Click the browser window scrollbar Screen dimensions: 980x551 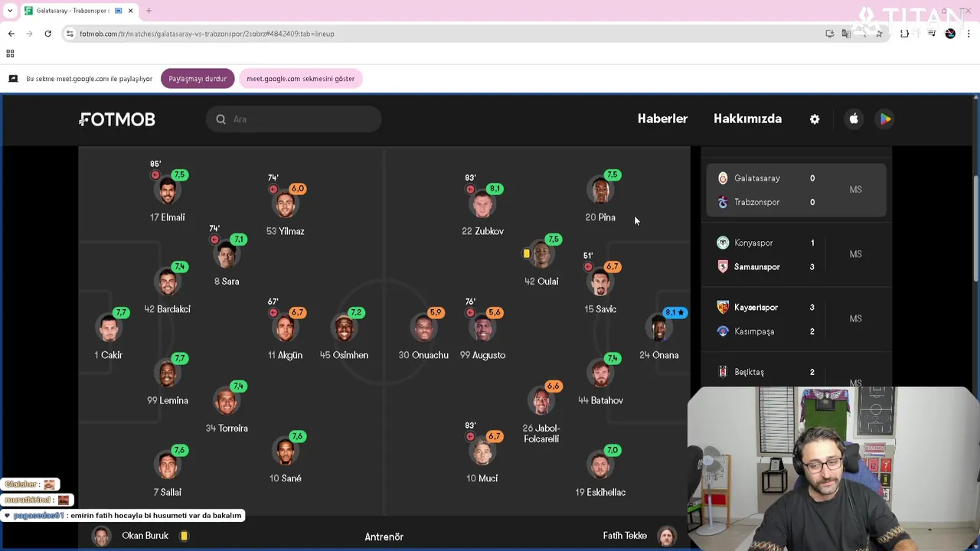click(975, 230)
